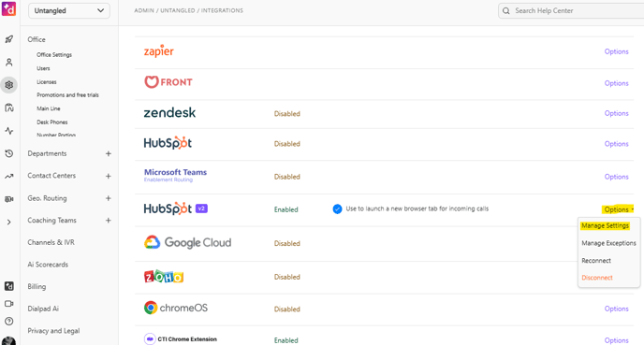Open the help question mark icon

click(x=9, y=322)
